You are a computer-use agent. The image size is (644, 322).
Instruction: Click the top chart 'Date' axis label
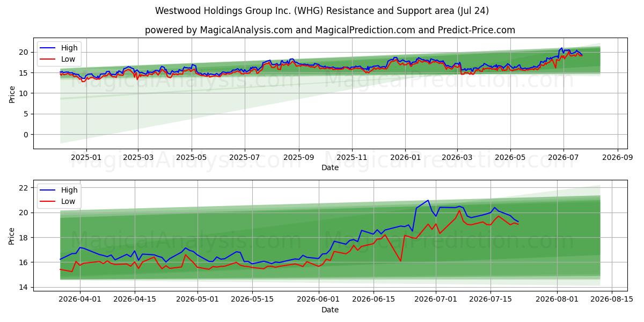[x=330, y=167]
